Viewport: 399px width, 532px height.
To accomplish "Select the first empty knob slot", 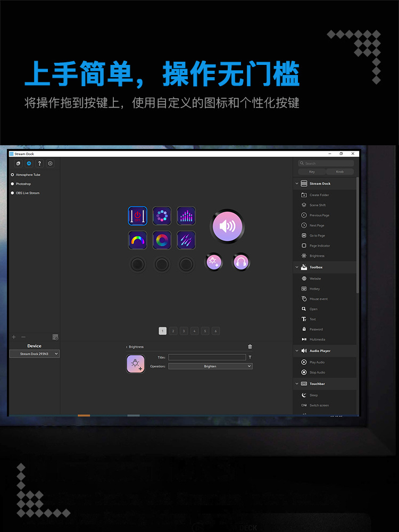I will [137, 264].
